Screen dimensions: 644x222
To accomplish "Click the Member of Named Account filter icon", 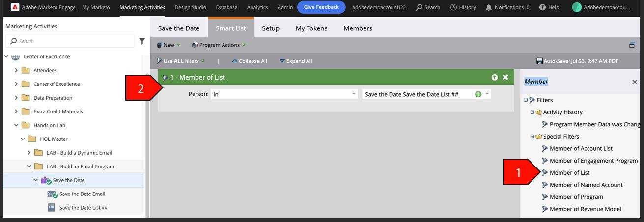I will point(545,185).
